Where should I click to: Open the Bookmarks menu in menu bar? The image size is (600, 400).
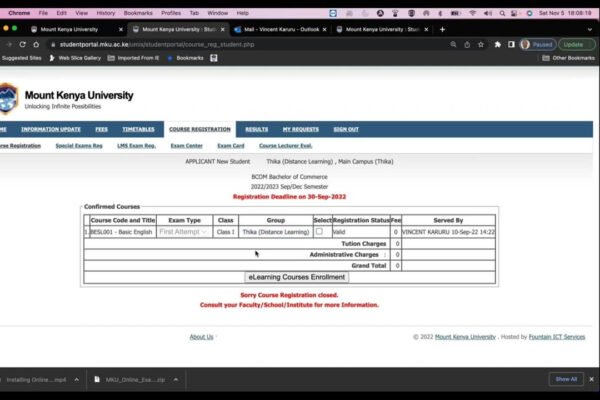click(x=138, y=13)
